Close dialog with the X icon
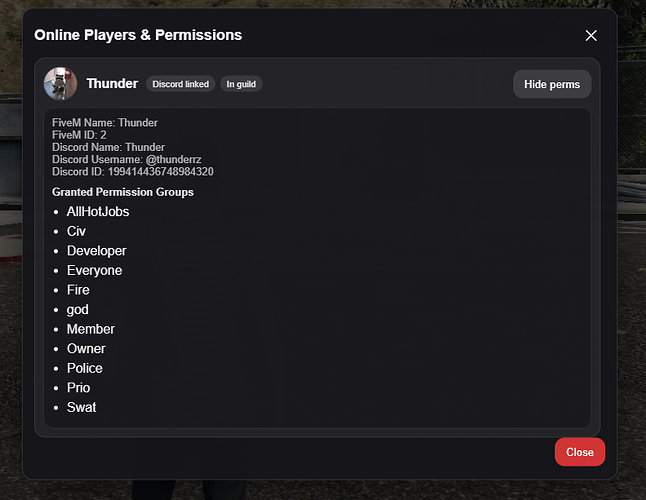The height and width of the screenshot is (500, 646). click(591, 36)
